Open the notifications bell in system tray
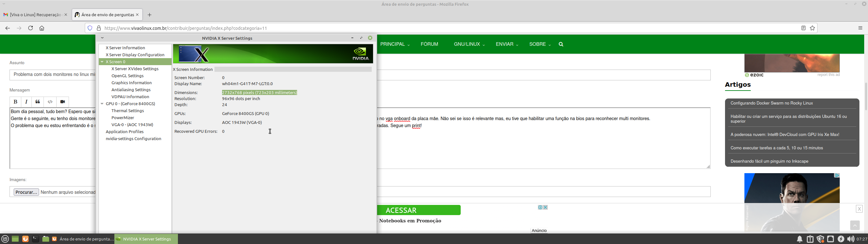This screenshot has width=868, height=244. tap(800, 239)
